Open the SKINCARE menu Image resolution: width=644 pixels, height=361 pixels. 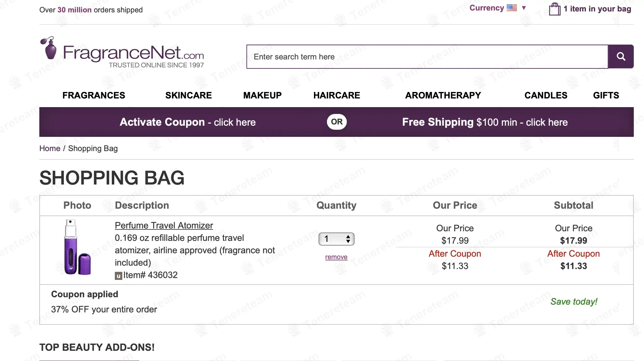coord(189,95)
